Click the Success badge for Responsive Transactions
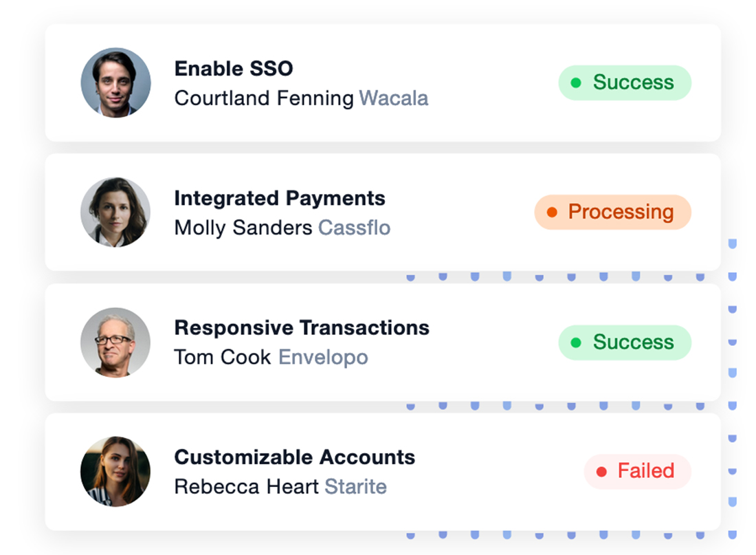 625,342
